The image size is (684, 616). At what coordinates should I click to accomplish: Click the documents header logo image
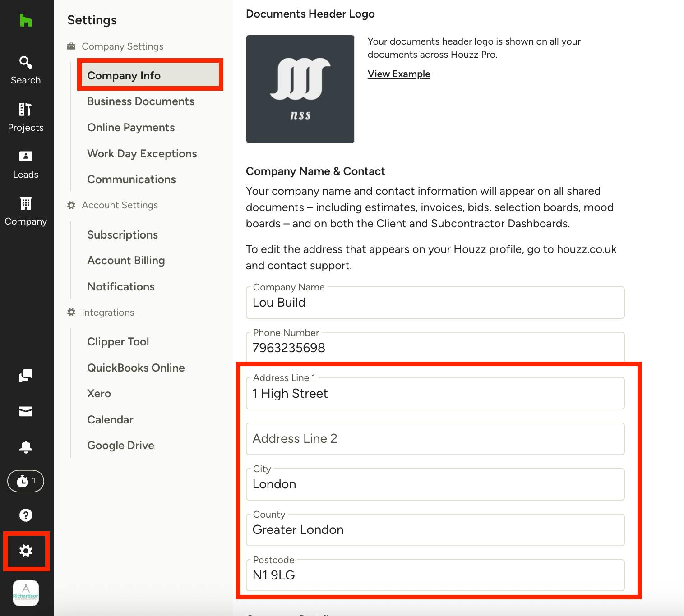point(300,89)
